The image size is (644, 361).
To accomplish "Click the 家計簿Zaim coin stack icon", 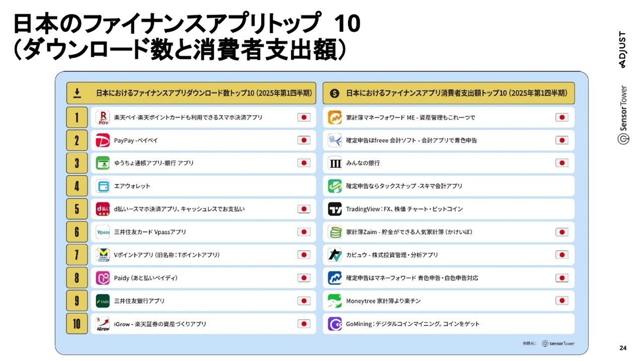I will (335, 232).
